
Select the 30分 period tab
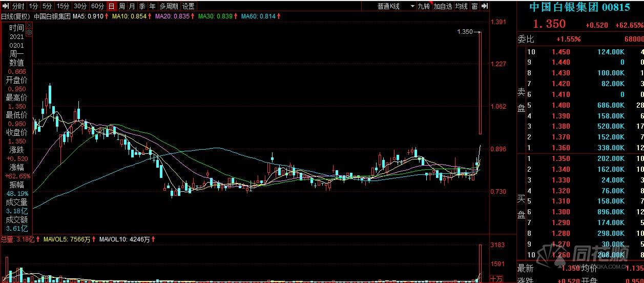pyautogui.click(x=80, y=6)
